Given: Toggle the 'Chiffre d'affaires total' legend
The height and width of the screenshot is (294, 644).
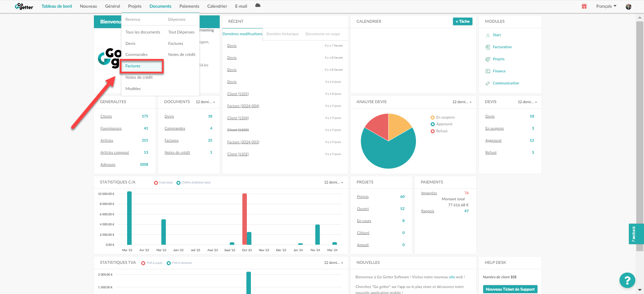Looking at the screenshot, I should pyautogui.click(x=194, y=182).
